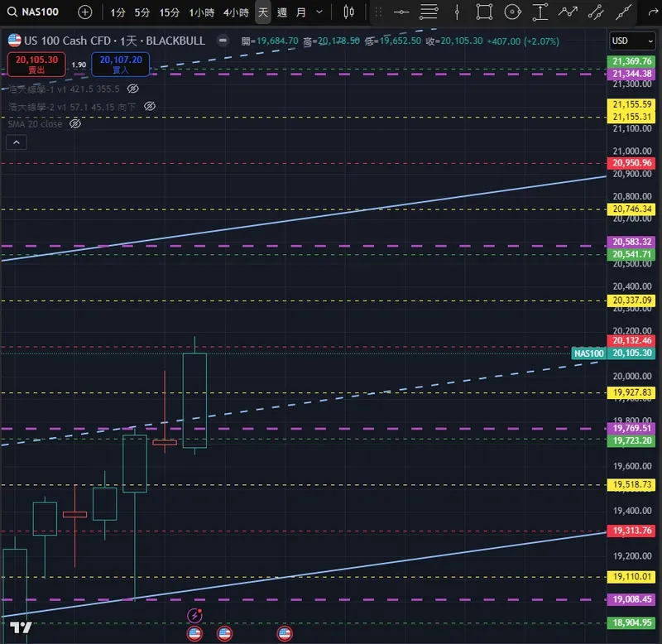Click the 20,132.46 red price label
The image size is (662, 644).
(x=631, y=340)
